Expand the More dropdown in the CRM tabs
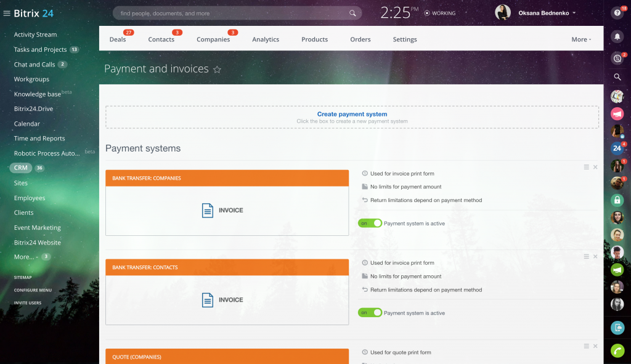Screen dimensions: 631x364 581,39
